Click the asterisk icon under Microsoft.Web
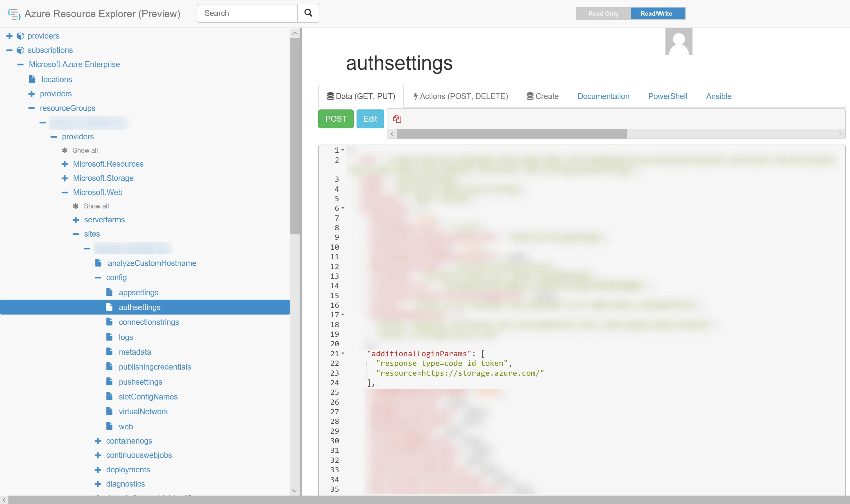This screenshot has width=850, height=504. click(76, 206)
